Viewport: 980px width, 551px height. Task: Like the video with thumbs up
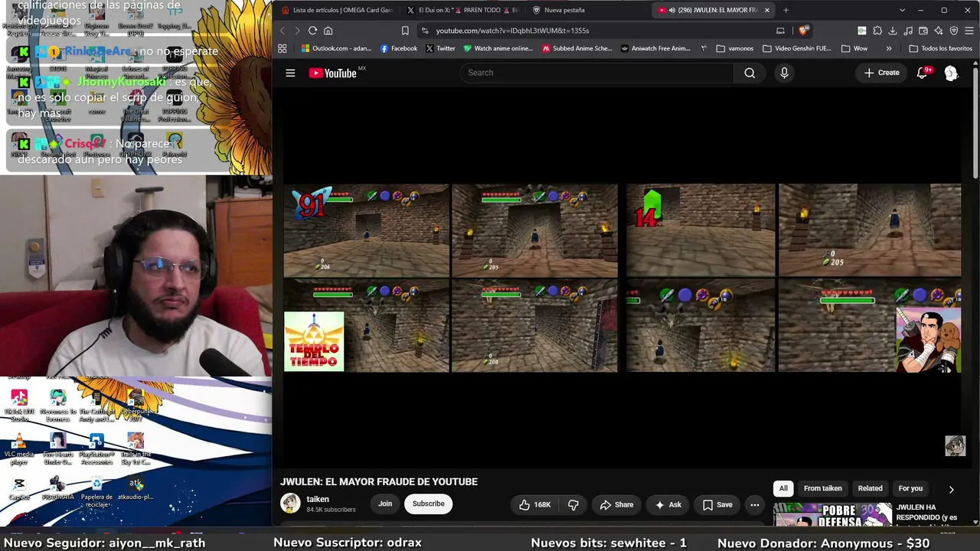pyautogui.click(x=535, y=504)
